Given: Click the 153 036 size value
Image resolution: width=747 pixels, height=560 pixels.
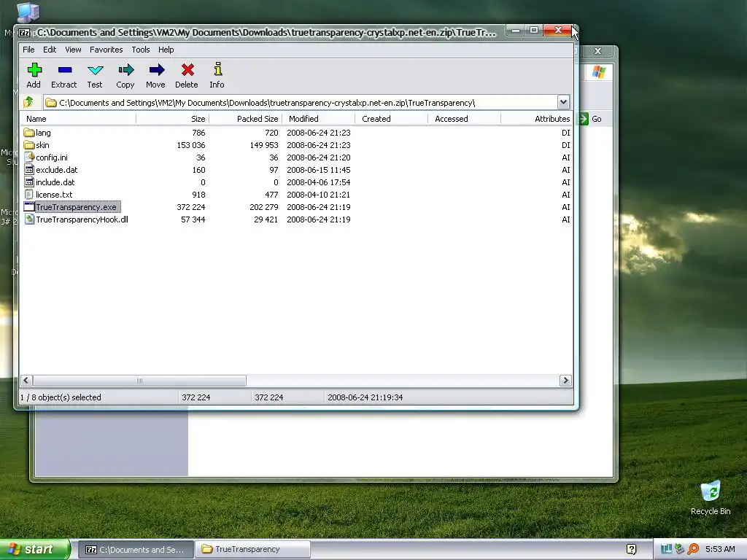Looking at the screenshot, I should point(190,145).
